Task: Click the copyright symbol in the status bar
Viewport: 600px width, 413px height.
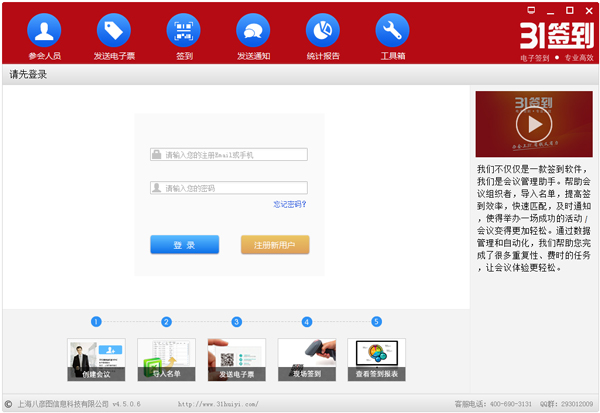Action: (8, 404)
